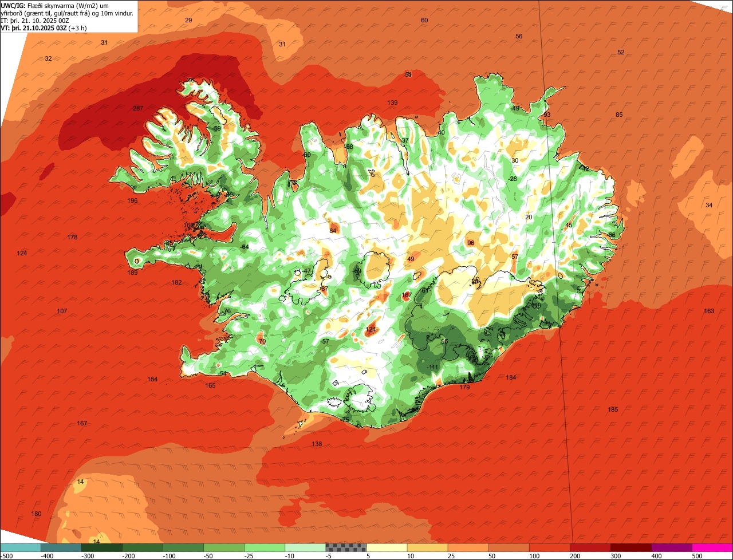
Task: Click the 'IT: þri. 21. 10. 2025 00Z' line
Action: click(36, 21)
